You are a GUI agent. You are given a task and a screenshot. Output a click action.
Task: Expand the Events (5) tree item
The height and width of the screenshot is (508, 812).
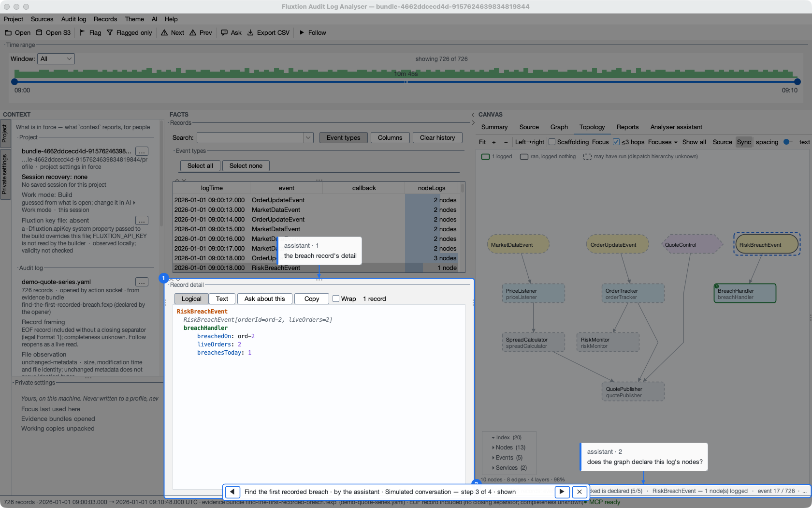pos(493,458)
